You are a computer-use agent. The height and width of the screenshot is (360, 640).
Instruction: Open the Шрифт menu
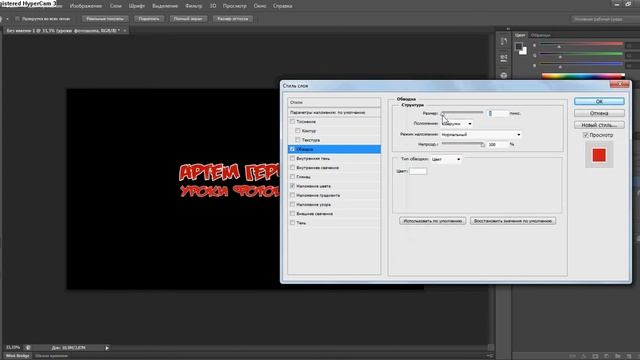pos(137,6)
